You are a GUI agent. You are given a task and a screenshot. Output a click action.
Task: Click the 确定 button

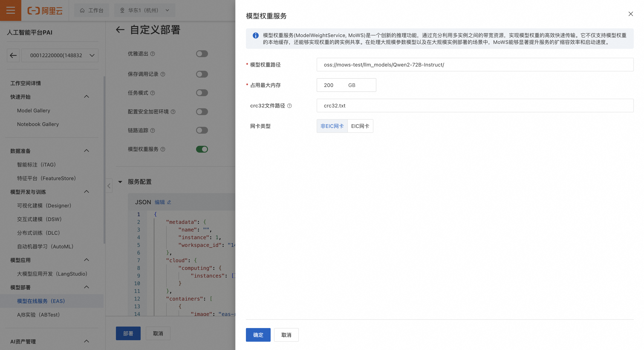tap(258, 335)
